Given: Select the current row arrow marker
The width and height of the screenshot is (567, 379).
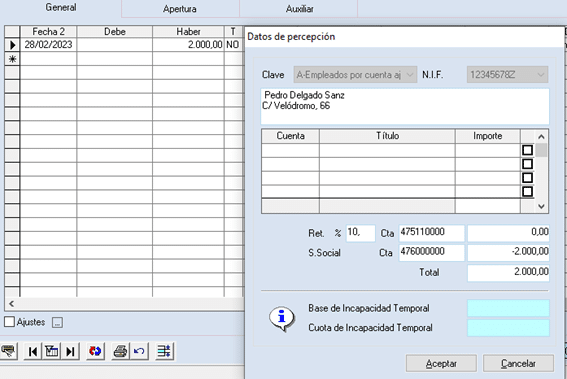Looking at the screenshot, I should tap(12, 45).
